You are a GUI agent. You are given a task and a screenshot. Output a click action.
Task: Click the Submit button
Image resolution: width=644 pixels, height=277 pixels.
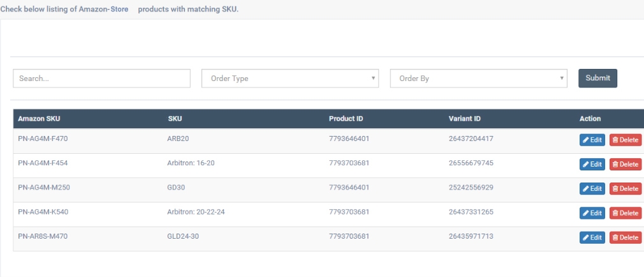[x=597, y=78]
